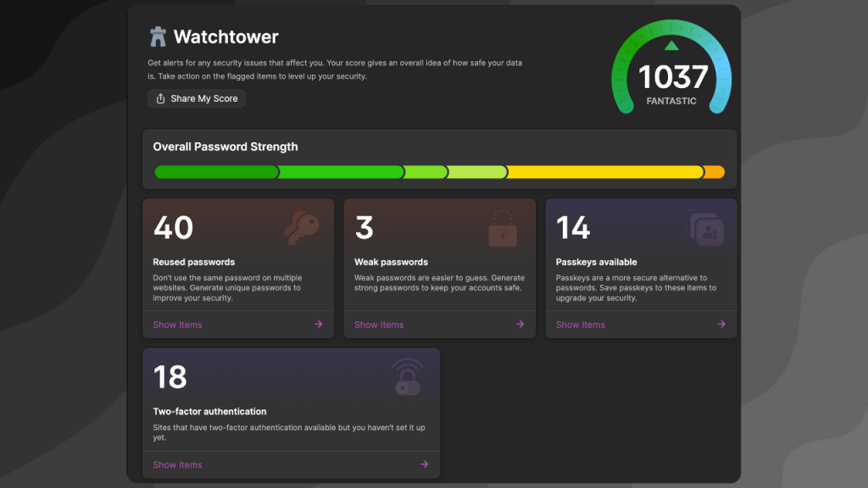868x488 pixels.
Task: Click the arrow on Two-factor authentication card
Action: [425, 464]
